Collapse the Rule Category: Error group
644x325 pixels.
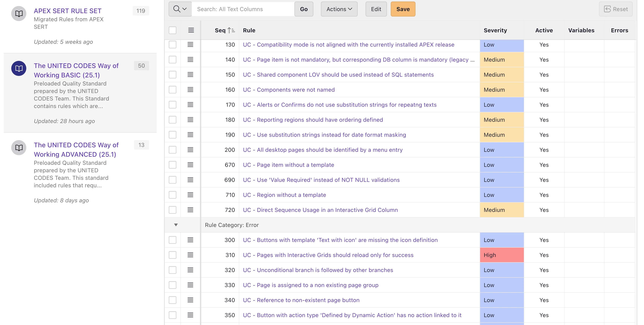[176, 225]
